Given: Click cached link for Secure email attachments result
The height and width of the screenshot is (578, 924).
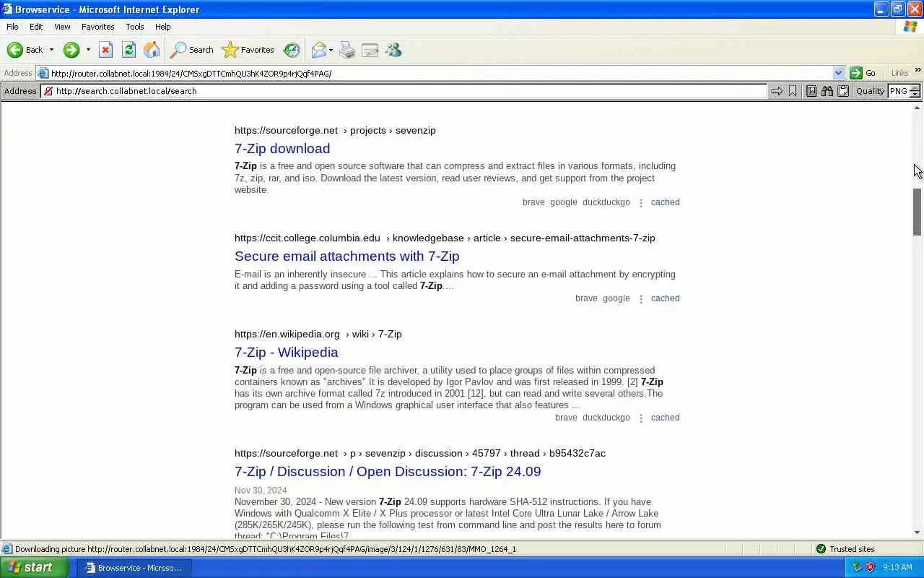Looking at the screenshot, I should click(x=665, y=298).
